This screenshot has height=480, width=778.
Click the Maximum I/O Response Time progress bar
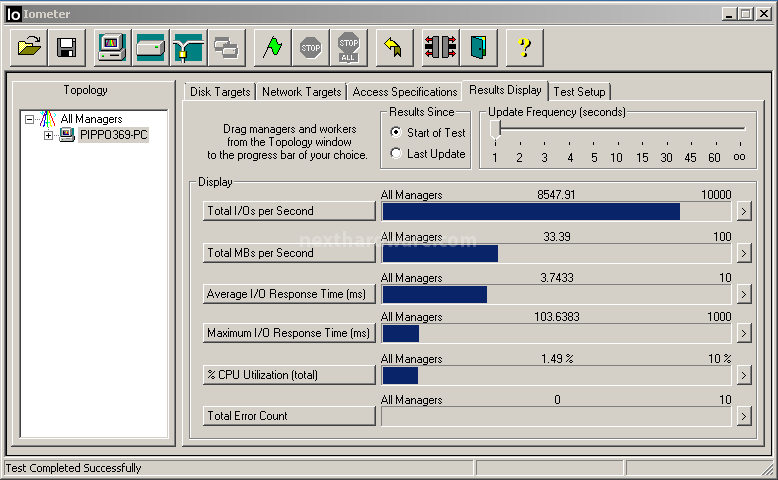click(556, 334)
